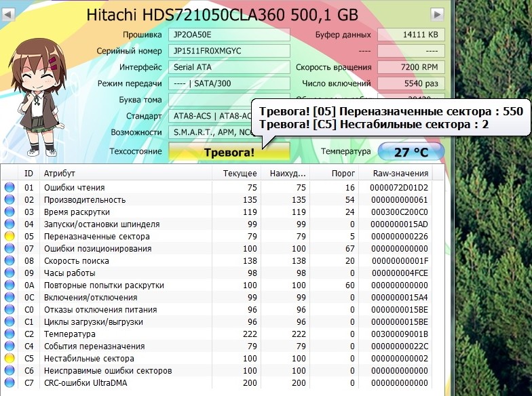Select the Ошибки позиционирования attribute row

(217, 248)
